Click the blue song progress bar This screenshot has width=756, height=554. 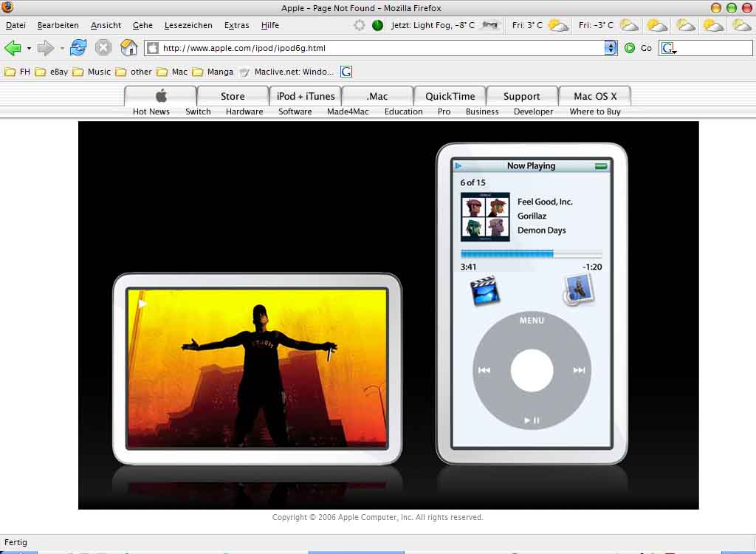point(507,254)
